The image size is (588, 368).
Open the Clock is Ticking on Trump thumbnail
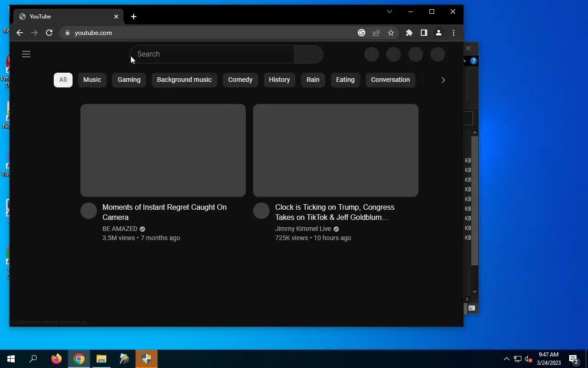[336, 150]
